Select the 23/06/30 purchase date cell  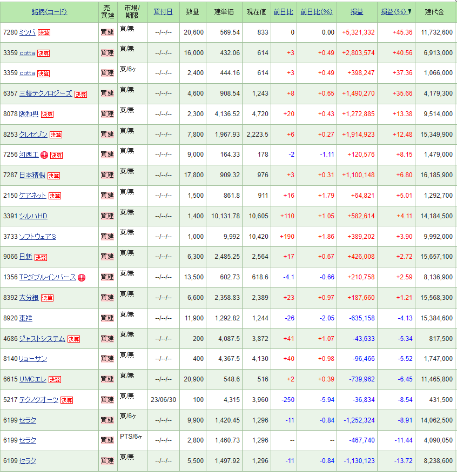click(x=163, y=400)
